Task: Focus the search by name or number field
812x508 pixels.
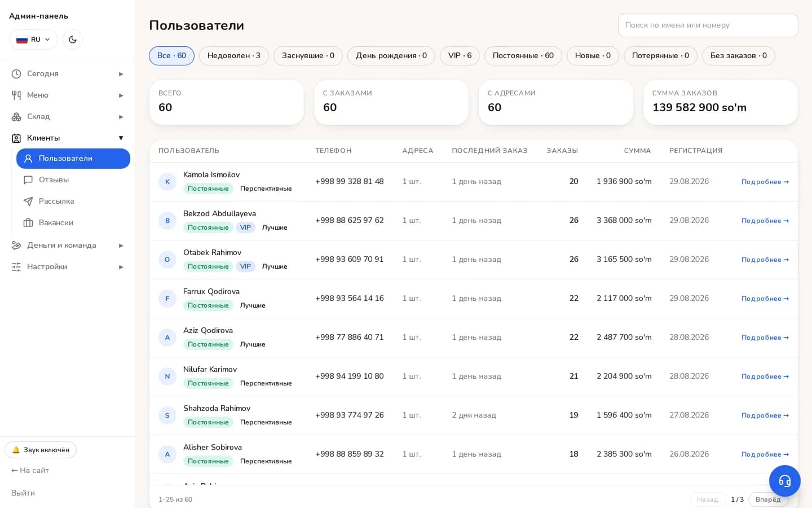Action: click(x=708, y=25)
